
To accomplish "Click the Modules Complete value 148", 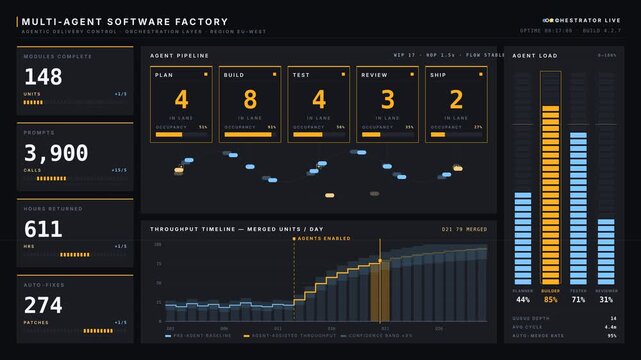I will [43, 76].
